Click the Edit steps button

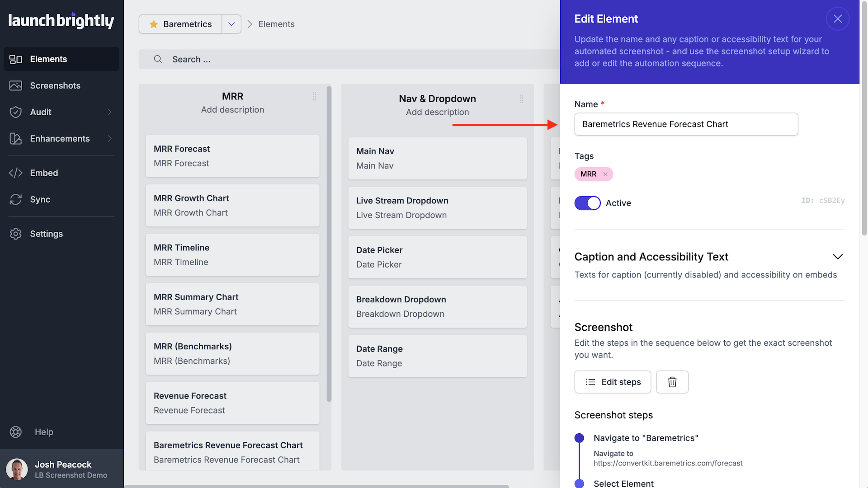point(613,382)
